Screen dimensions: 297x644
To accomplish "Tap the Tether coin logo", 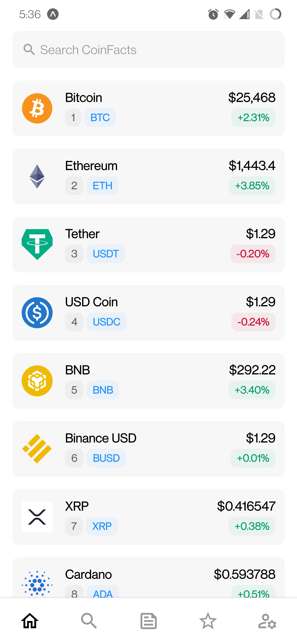I will point(37,245).
